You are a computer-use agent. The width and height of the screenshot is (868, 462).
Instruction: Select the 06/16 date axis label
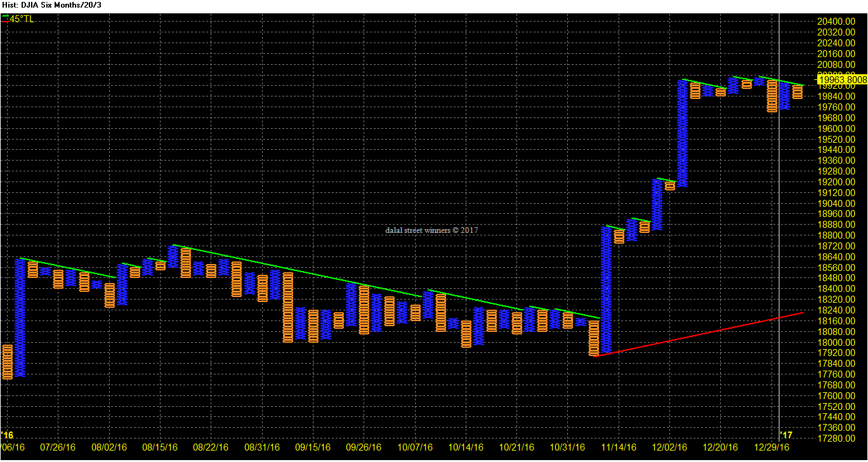pyautogui.click(x=13, y=447)
